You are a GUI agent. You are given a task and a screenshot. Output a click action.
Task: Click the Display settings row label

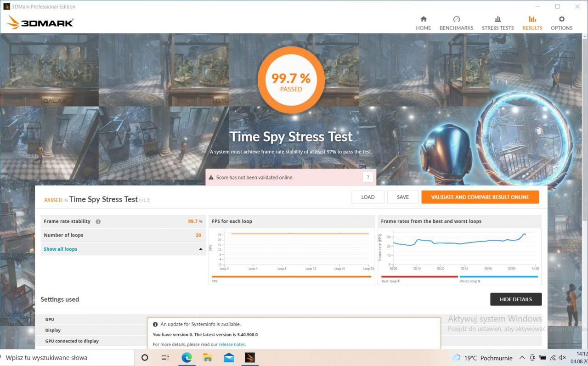[53, 330]
